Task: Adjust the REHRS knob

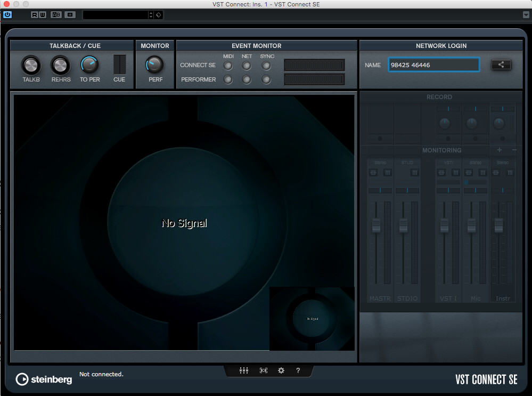Action: [60, 65]
